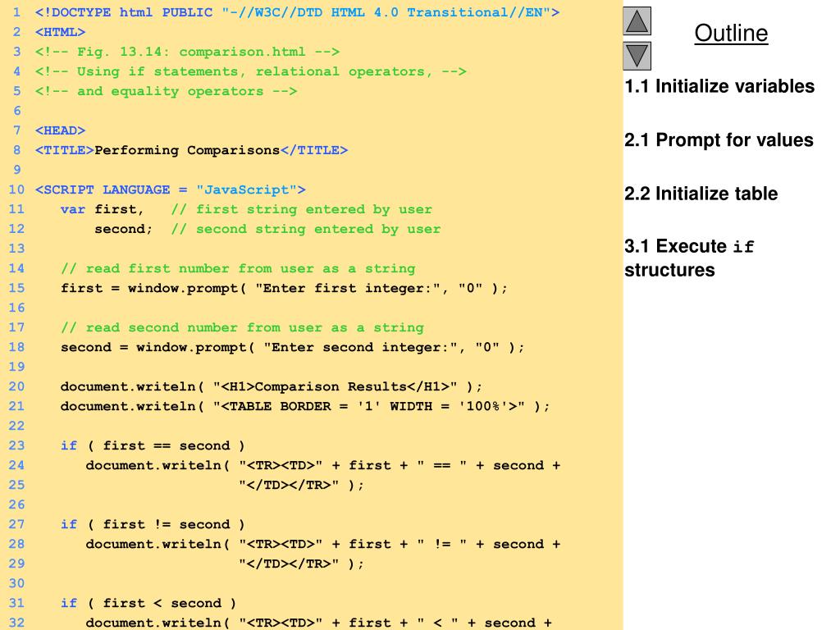
Task: Open the Outline heading link
Action: [x=731, y=33]
